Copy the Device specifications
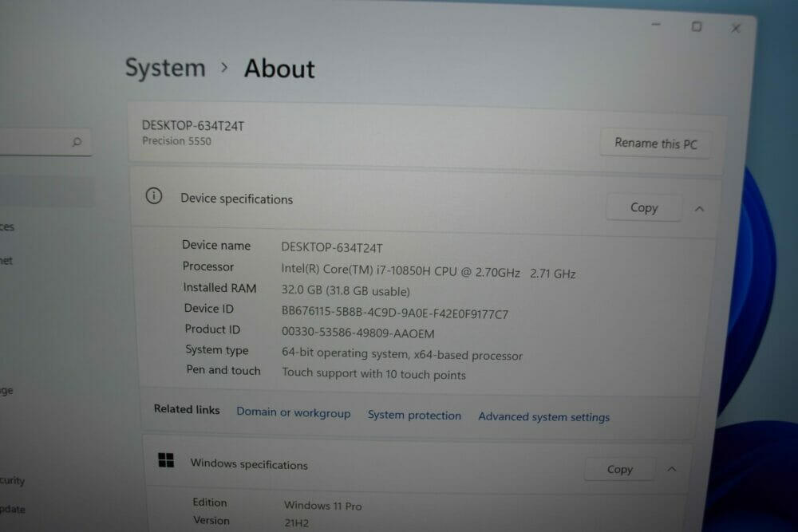 click(644, 207)
